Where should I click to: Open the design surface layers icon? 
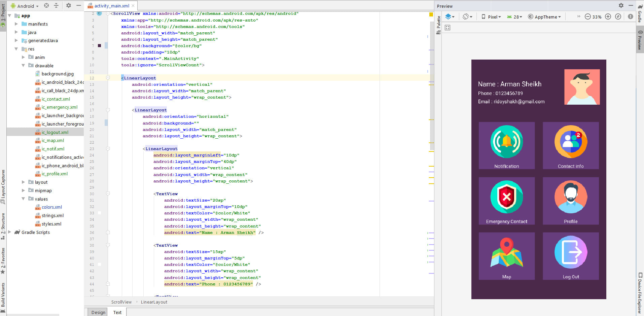[x=450, y=16]
